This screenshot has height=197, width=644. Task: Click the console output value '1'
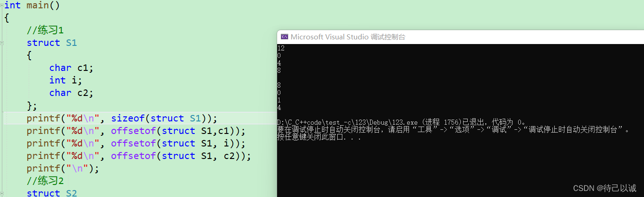pyautogui.click(x=279, y=100)
